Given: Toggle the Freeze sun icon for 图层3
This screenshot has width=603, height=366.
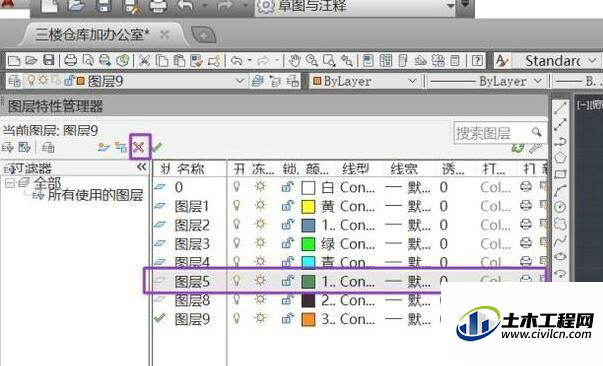Looking at the screenshot, I should 260,243.
